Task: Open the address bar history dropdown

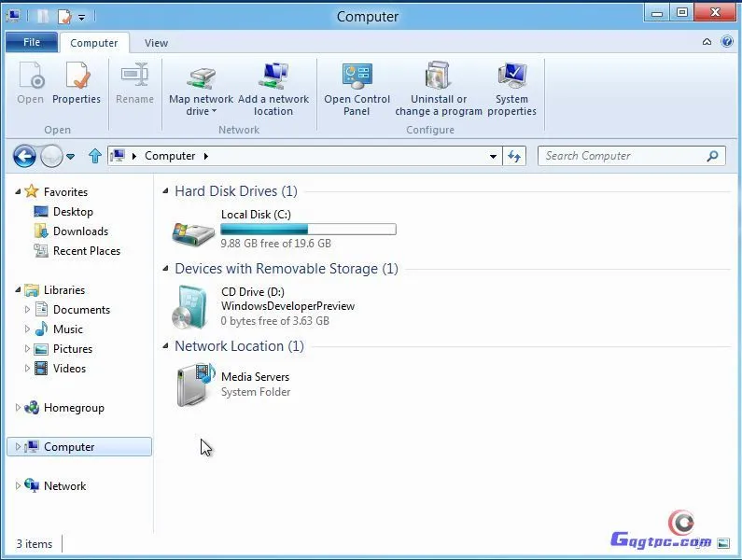Action: (494, 157)
